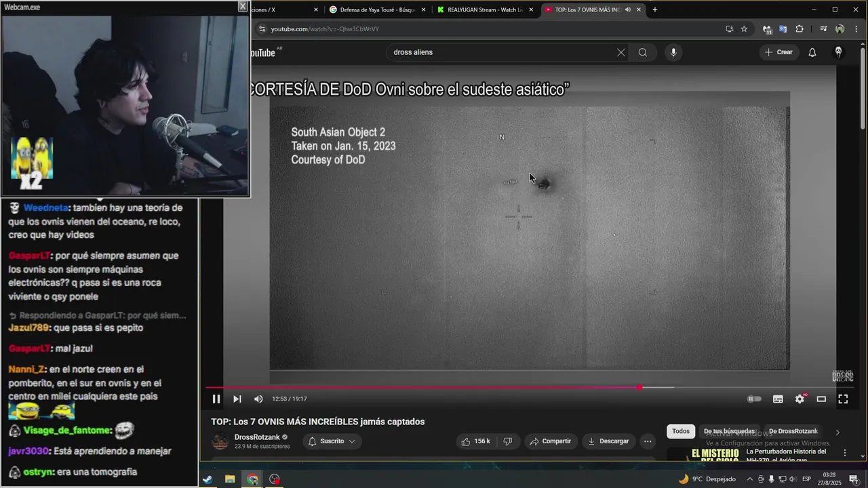Viewport: 868px width, 488px height.
Task: Go to YouTube home via logo
Action: tap(262, 53)
